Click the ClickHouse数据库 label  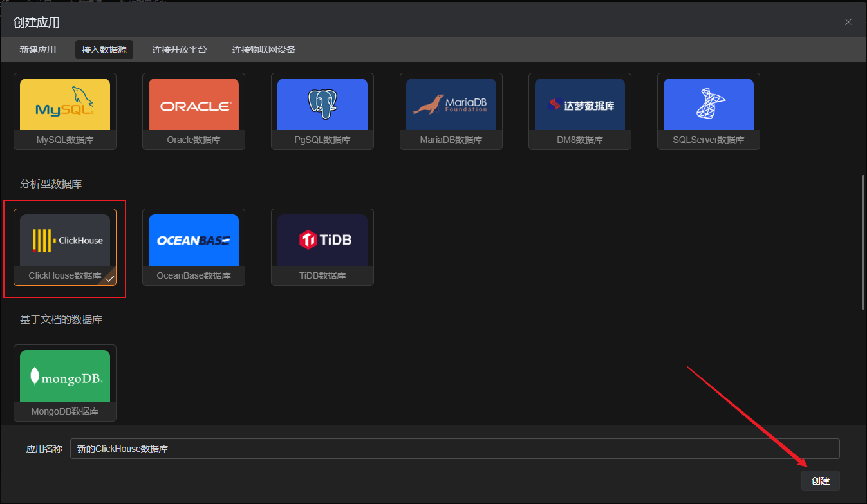coord(65,275)
